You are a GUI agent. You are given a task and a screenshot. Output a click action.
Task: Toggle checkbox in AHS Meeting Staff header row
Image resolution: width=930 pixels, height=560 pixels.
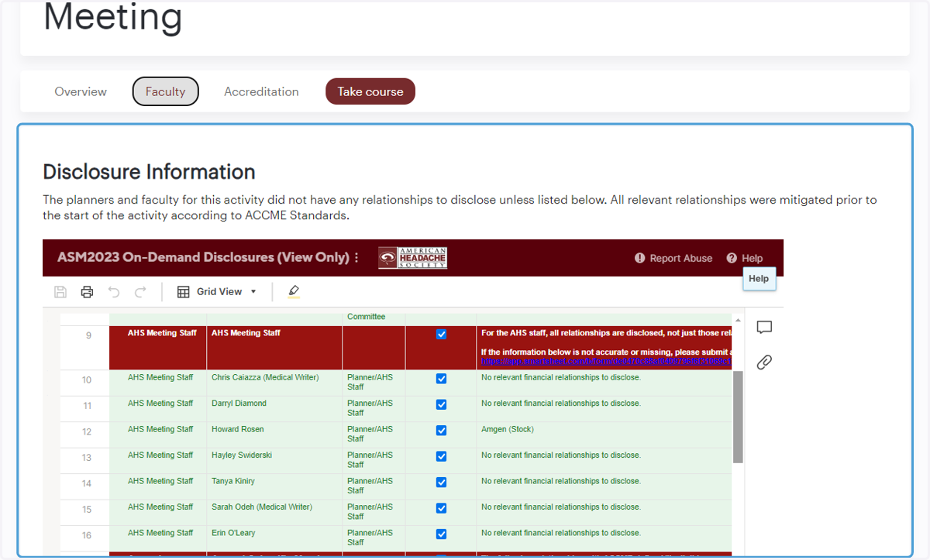[x=441, y=334]
